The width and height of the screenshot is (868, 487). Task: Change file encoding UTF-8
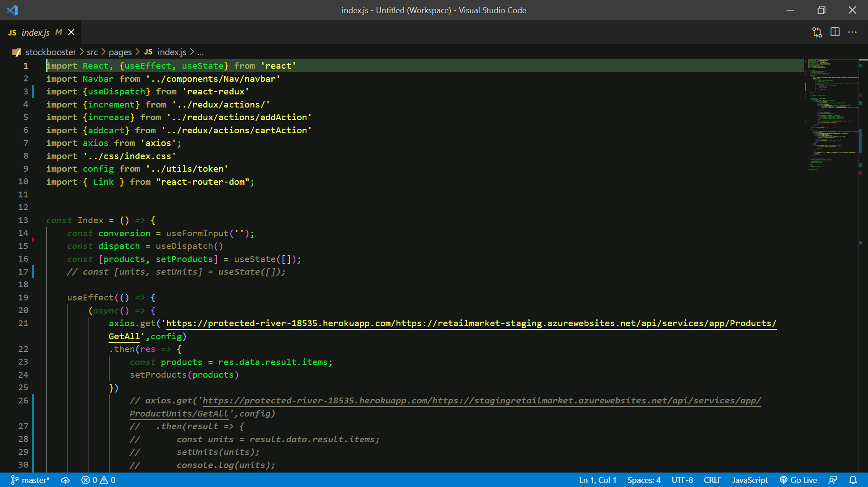coord(682,480)
